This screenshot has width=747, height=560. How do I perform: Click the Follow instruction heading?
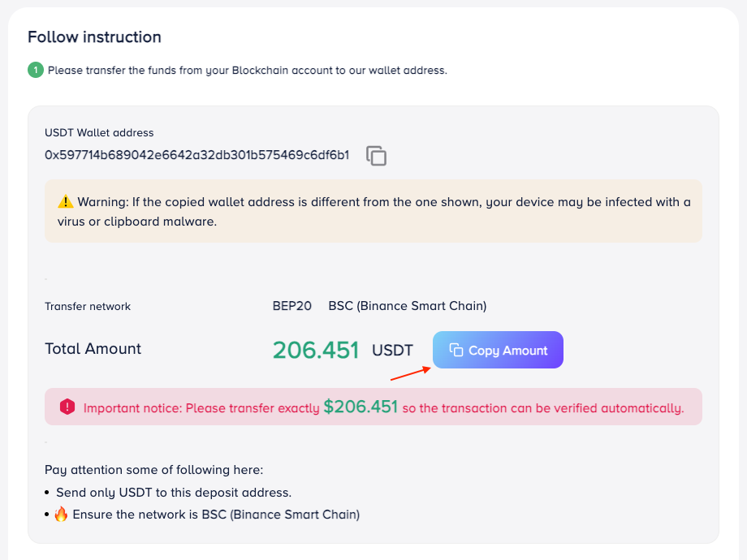pyautogui.click(x=94, y=37)
